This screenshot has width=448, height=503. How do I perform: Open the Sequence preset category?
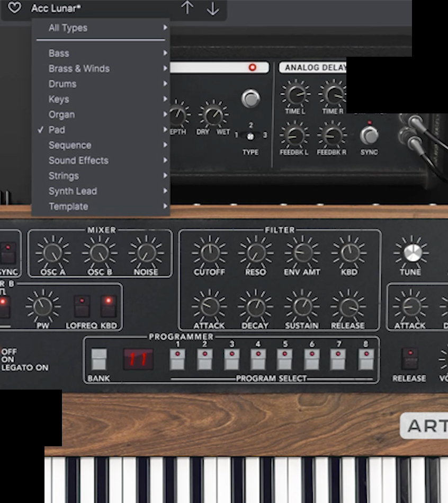101,145
